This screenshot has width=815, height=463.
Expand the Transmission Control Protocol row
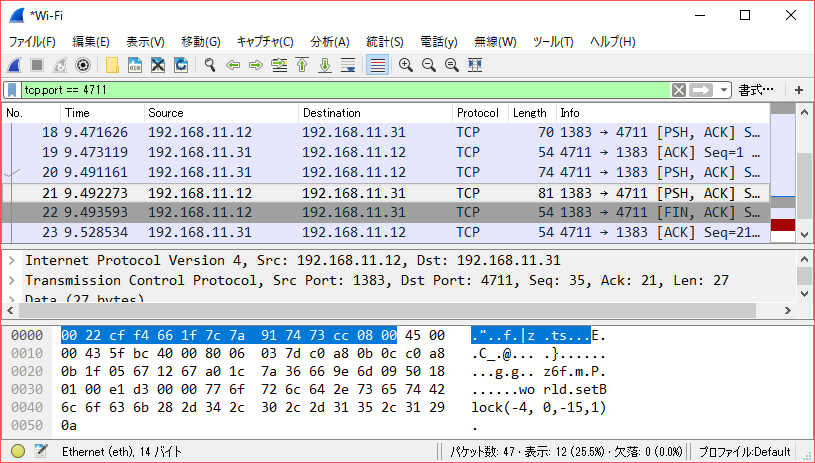click(12, 280)
